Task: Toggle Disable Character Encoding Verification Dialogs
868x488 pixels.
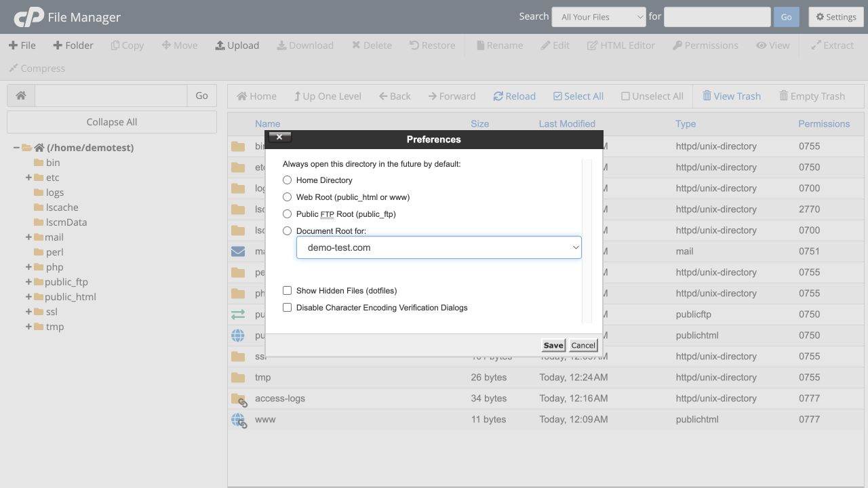Action: pos(288,308)
